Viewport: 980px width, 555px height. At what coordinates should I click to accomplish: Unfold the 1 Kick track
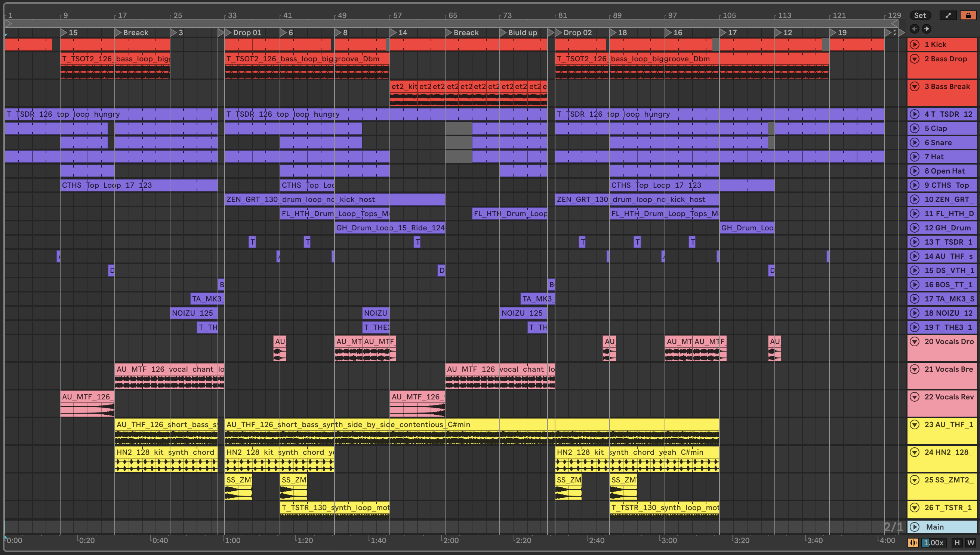pos(915,45)
